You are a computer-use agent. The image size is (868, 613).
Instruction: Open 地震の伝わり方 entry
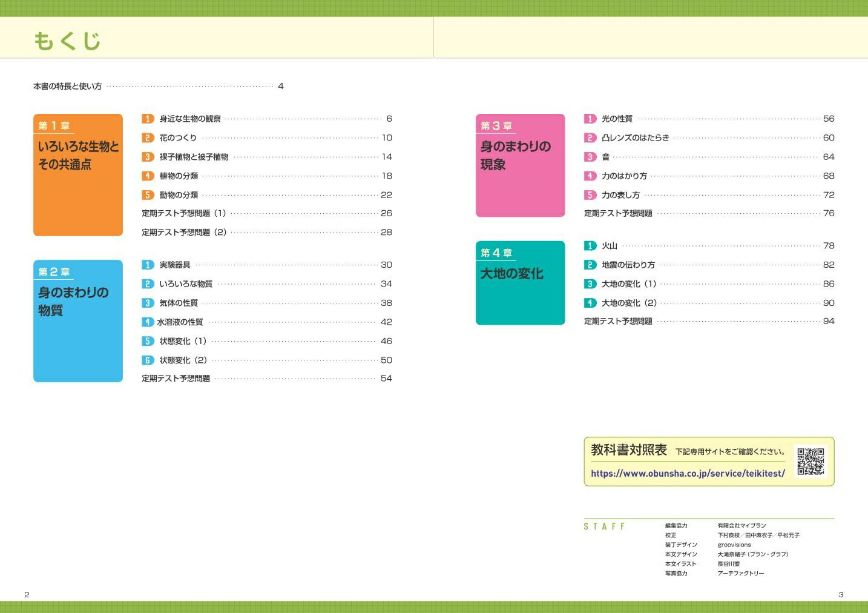pyautogui.click(x=628, y=265)
